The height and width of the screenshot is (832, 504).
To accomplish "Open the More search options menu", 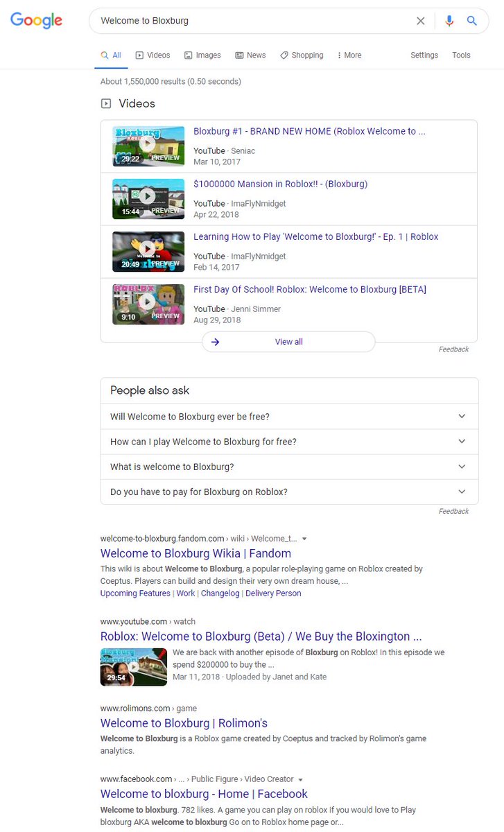I will click(x=349, y=55).
